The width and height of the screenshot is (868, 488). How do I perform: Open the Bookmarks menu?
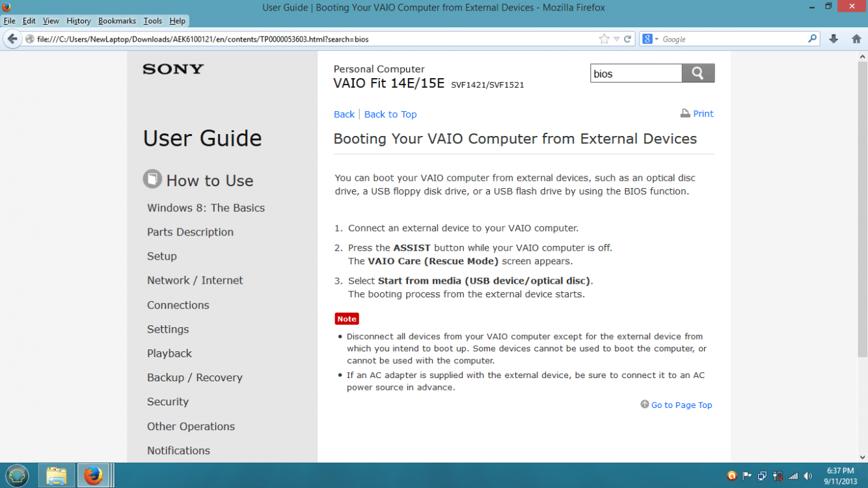click(x=117, y=21)
